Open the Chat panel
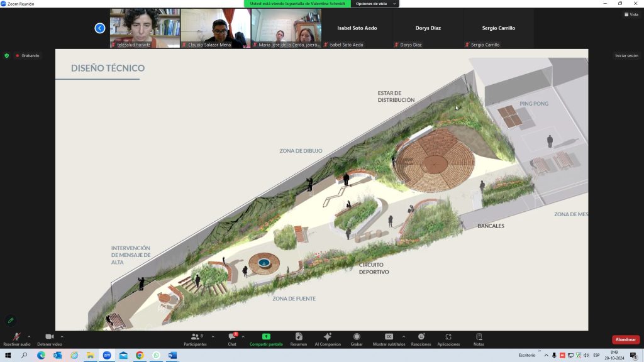The width and height of the screenshot is (644, 362). point(232,339)
